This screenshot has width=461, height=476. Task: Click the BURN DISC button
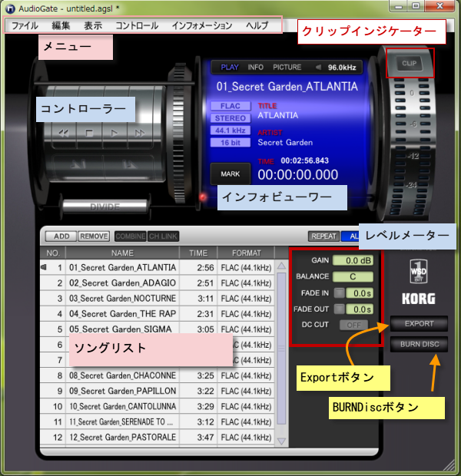pyautogui.click(x=420, y=344)
